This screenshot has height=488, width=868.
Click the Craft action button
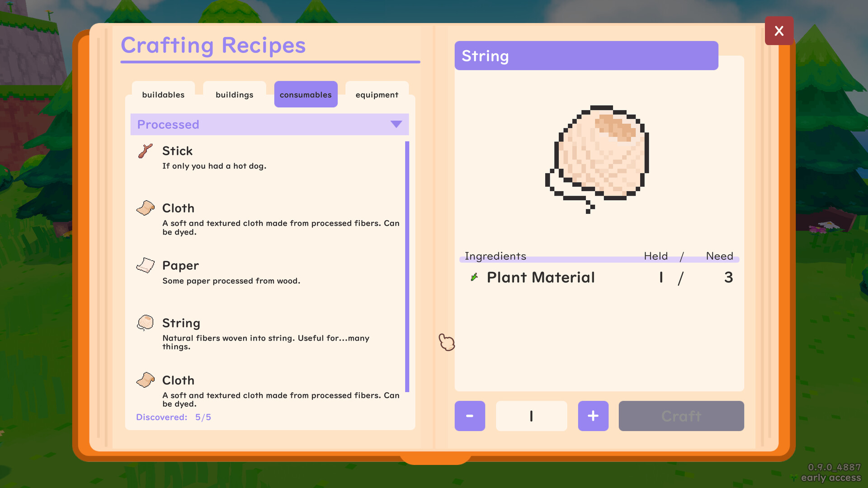681,415
